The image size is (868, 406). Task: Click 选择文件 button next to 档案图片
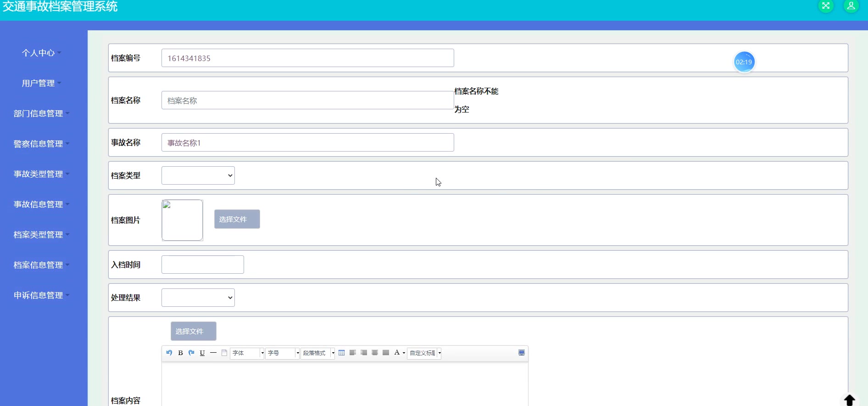click(x=237, y=219)
